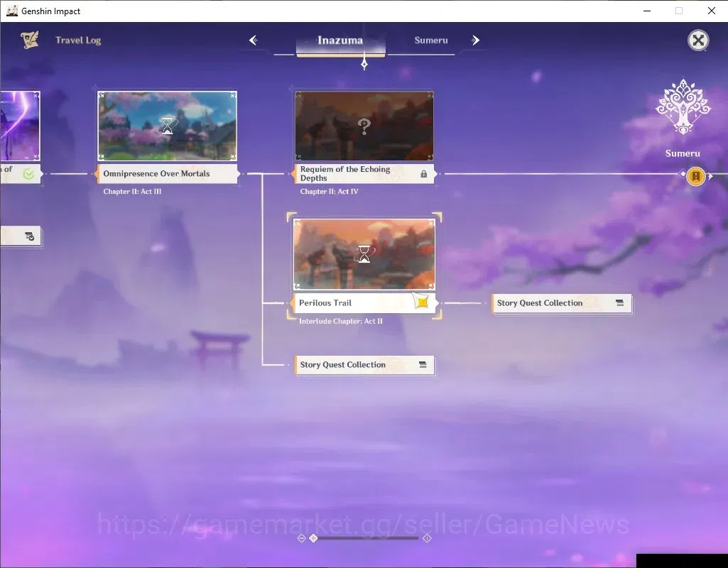The height and width of the screenshot is (568, 728).
Task: Click list icon on right Story Quest Collection
Action: point(619,302)
